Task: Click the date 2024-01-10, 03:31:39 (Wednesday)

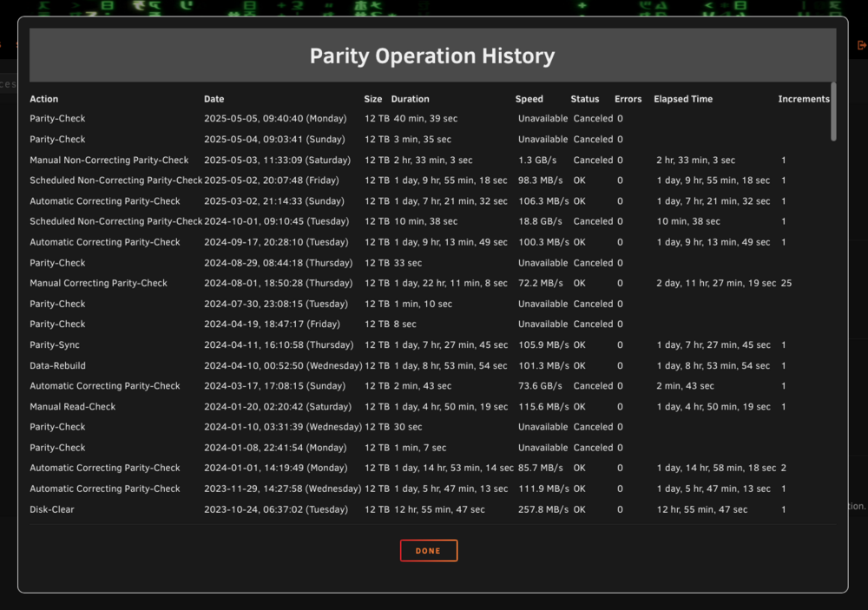Action: point(283,427)
